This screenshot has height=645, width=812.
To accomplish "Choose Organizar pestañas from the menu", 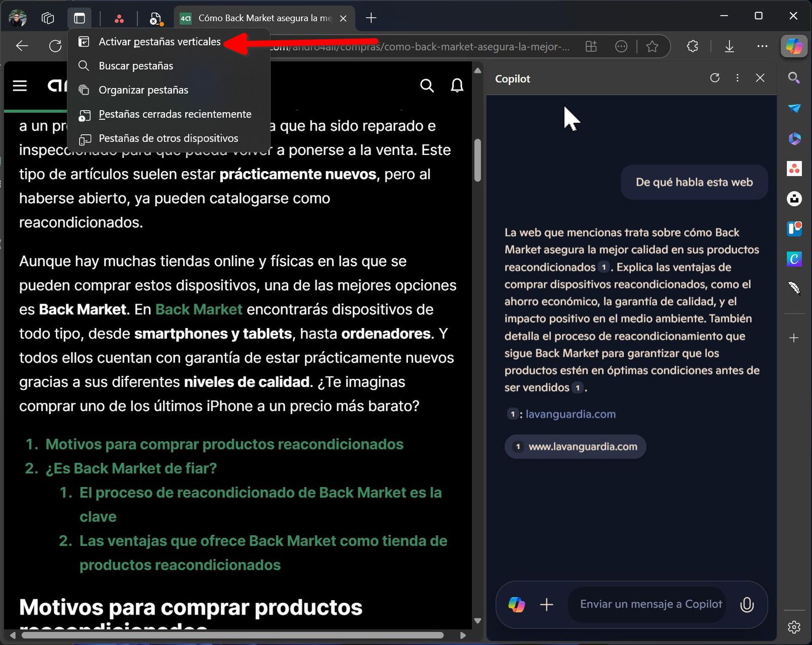I will click(168, 90).
